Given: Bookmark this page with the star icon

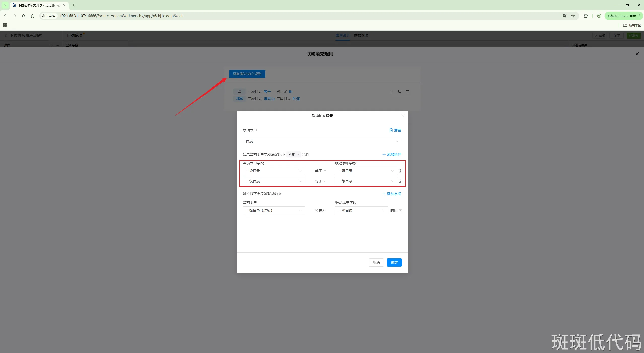Looking at the screenshot, I should (x=573, y=16).
